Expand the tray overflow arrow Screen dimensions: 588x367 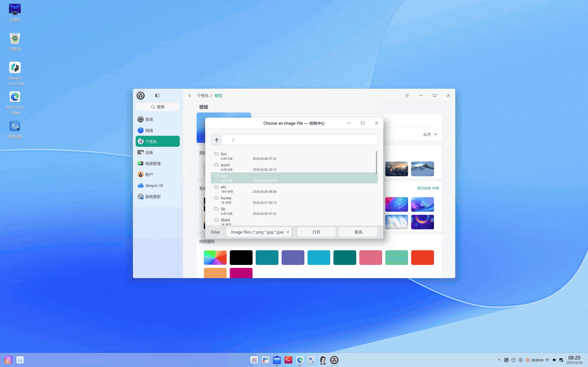click(x=499, y=360)
